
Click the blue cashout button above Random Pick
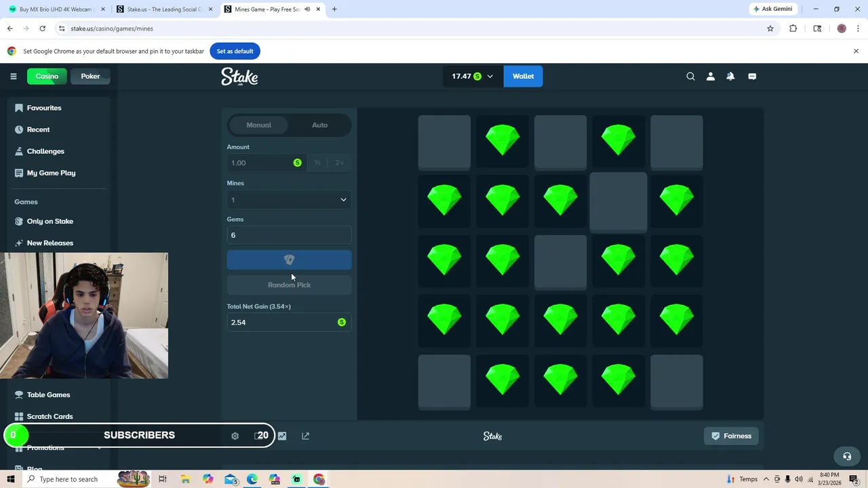pos(289,260)
